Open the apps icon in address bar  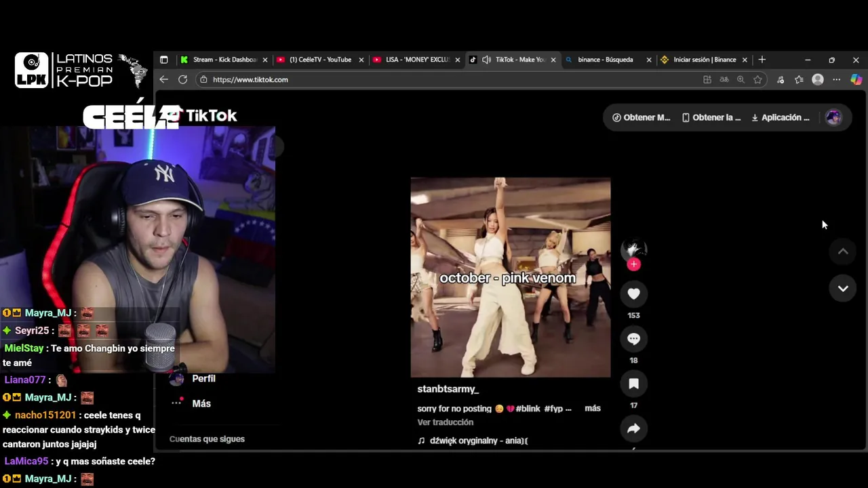(707, 79)
